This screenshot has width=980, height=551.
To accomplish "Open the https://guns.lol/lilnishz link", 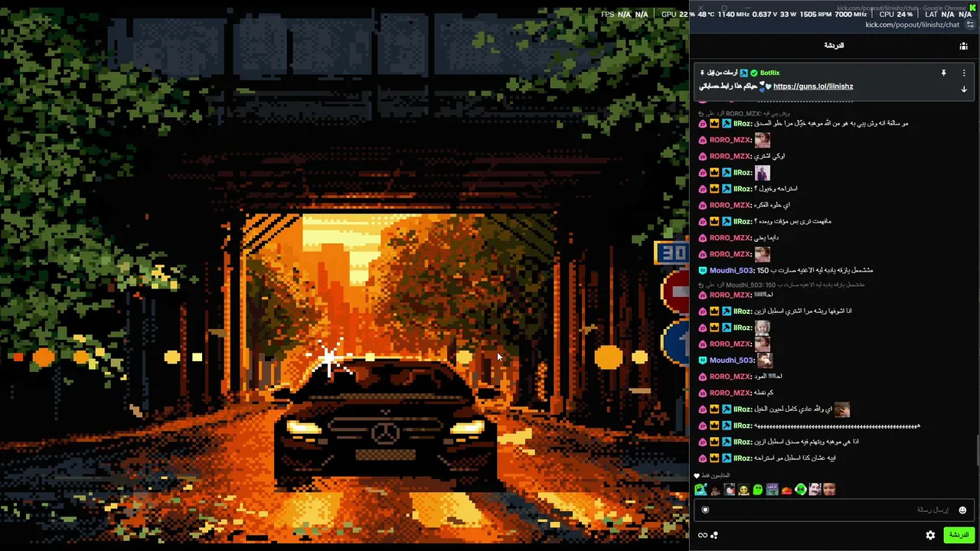I will (813, 86).
